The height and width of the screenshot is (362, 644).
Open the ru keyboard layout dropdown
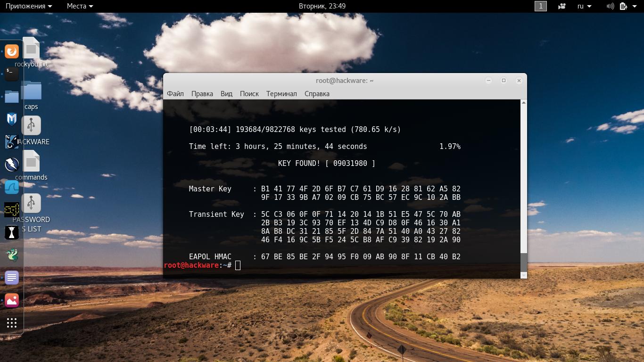(584, 6)
